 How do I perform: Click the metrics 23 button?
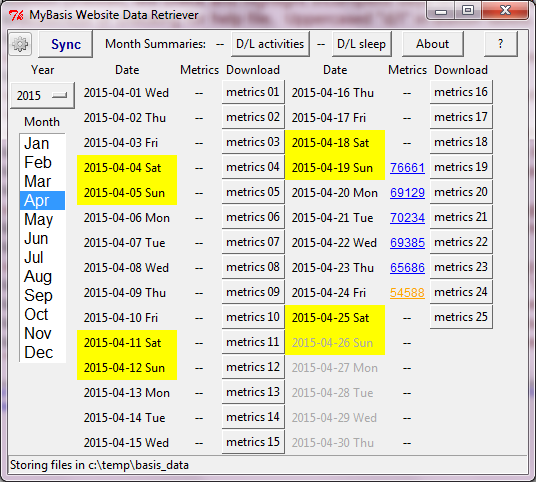click(x=461, y=267)
